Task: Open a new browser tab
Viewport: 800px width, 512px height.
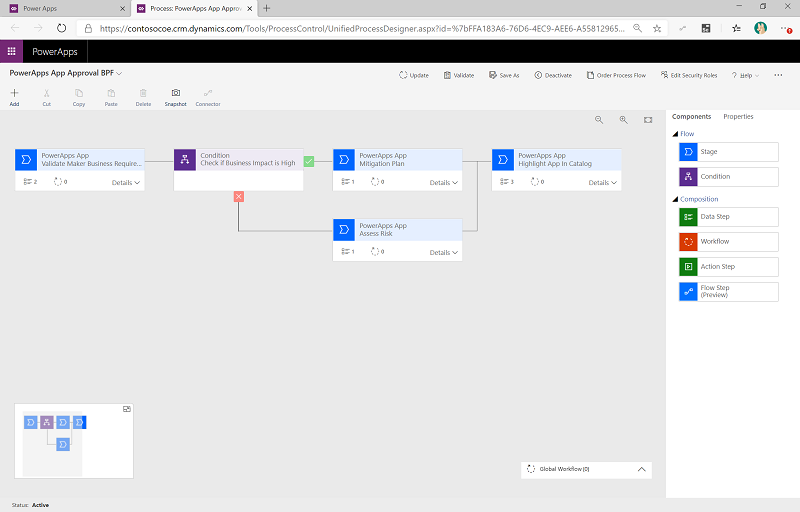Action: (x=266, y=8)
